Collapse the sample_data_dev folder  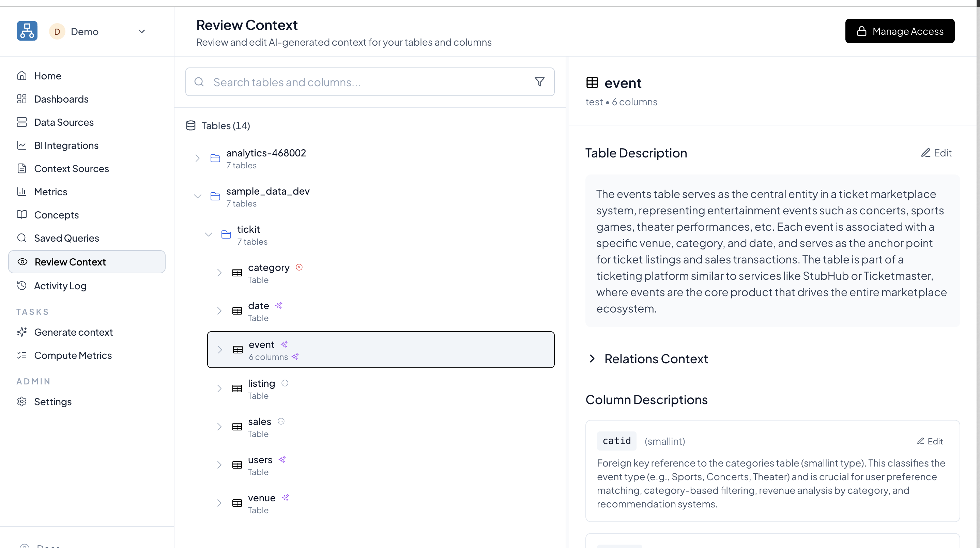[197, 196]
